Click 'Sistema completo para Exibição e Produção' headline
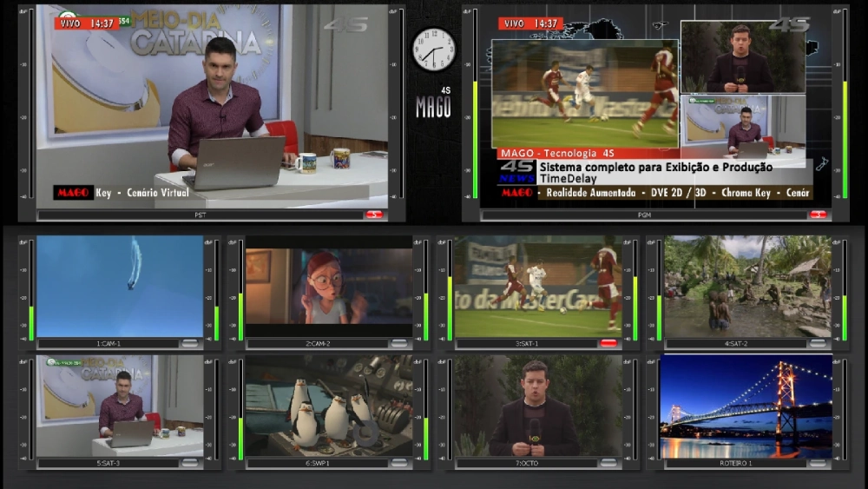The image size is (868, 489). point(656,167)
